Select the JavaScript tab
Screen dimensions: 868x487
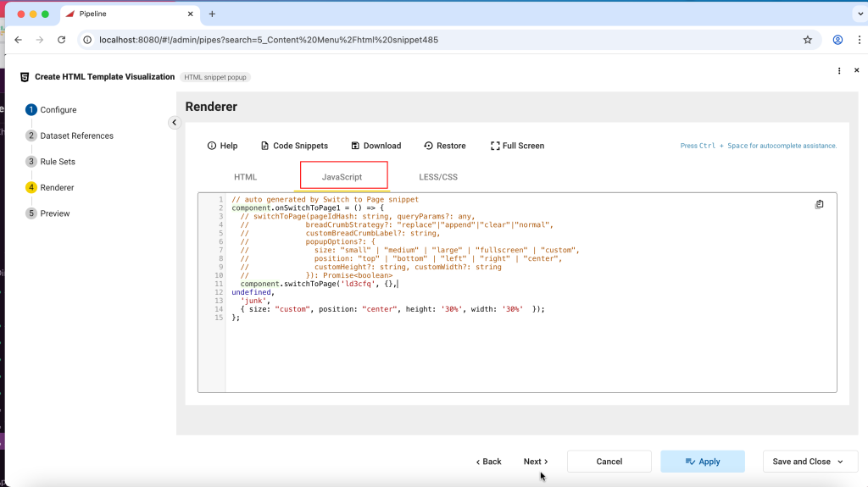click(x=342, y=177)
